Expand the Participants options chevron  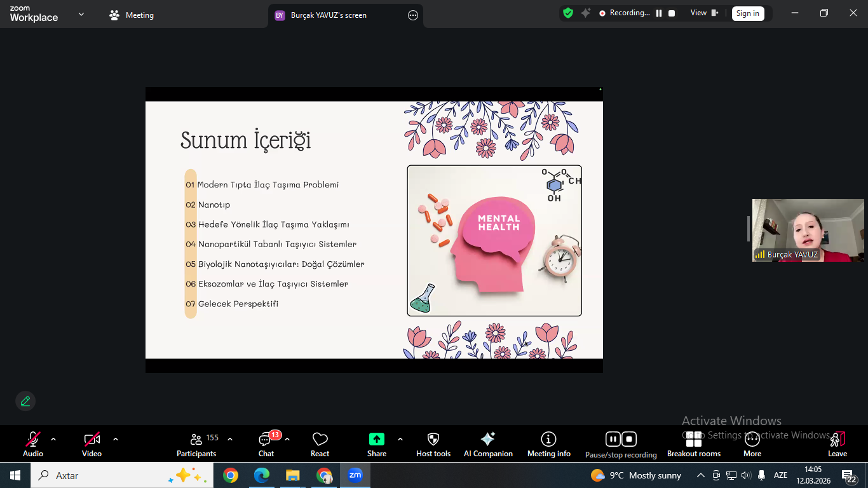[x=230, y=439]
